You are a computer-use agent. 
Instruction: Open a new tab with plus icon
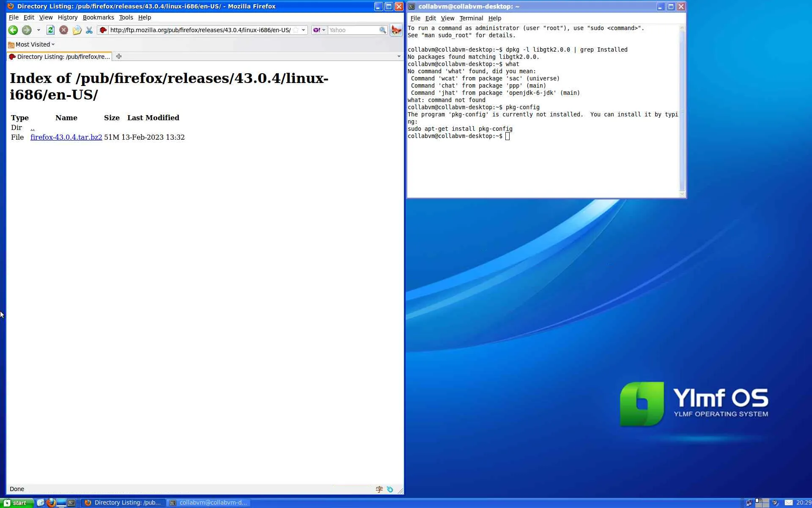pos(119,56)
